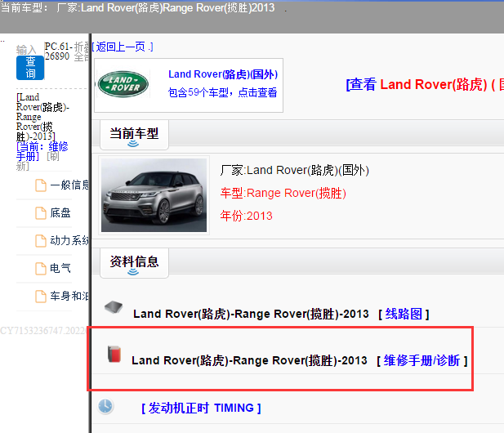The image size is (504, 433).
Task: Open 动力系统 item in sidebar tree
Action: pos(69,240)
